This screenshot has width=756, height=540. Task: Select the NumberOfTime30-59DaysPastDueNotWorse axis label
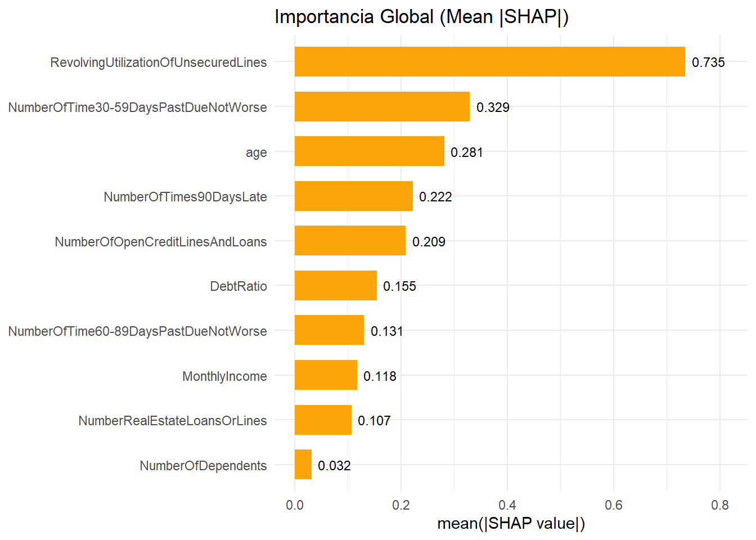click(x=137, y=107)
